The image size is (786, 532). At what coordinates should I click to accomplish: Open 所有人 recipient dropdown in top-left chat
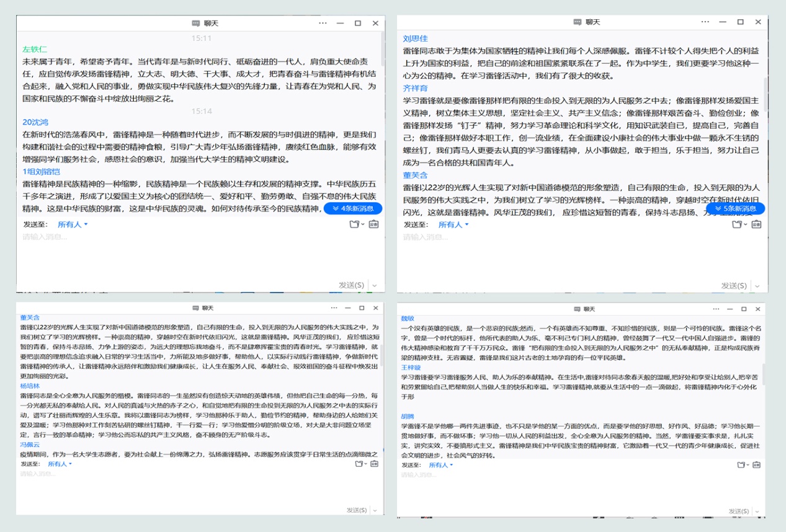point(73,224)
